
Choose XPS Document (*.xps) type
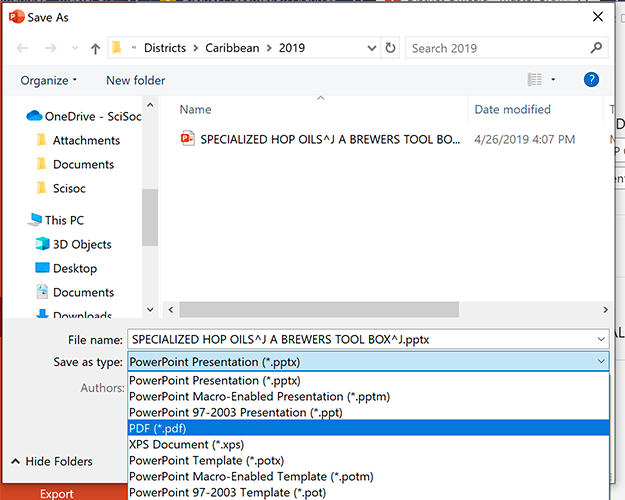tap(369, 444)
